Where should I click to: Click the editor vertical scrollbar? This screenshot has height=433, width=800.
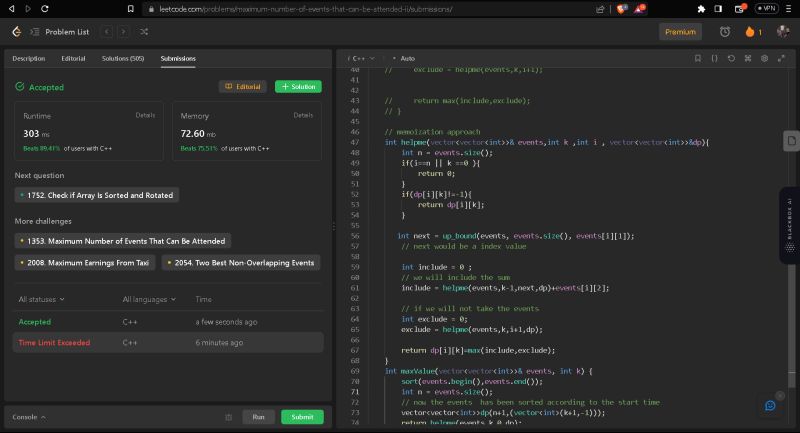point(791,326)
